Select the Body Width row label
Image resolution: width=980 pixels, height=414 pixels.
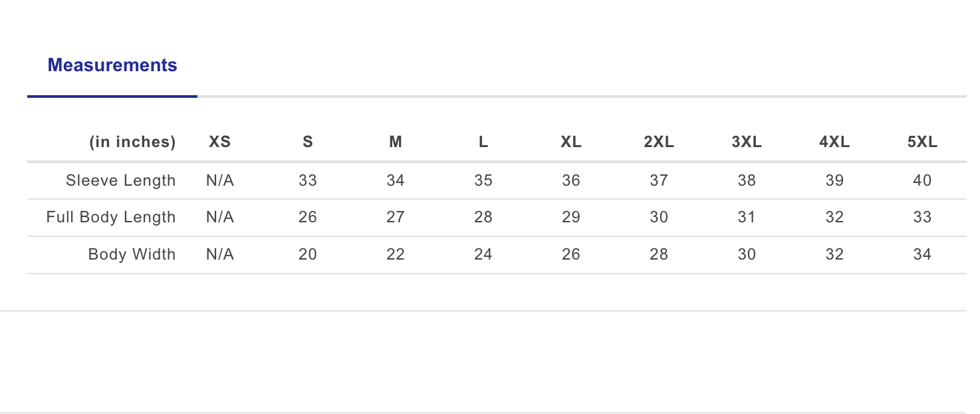[x=132, y=254]
